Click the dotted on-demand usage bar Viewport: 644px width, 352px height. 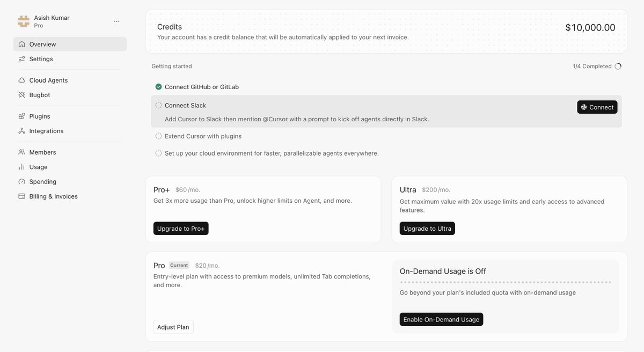point(506,282)
